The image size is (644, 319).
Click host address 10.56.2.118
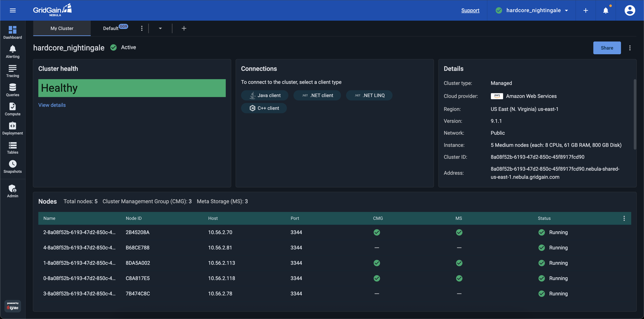pyautogui.click(x=221, y=278)
